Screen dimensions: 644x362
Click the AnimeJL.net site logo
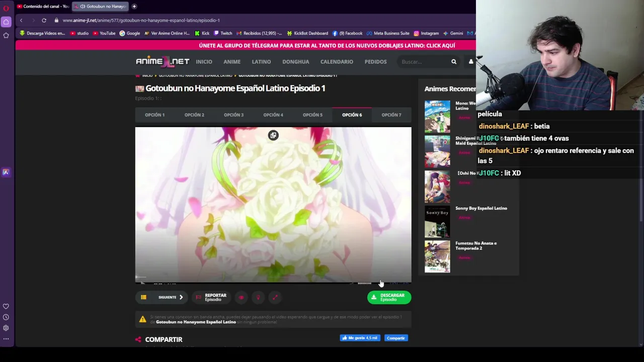(163, 62)
